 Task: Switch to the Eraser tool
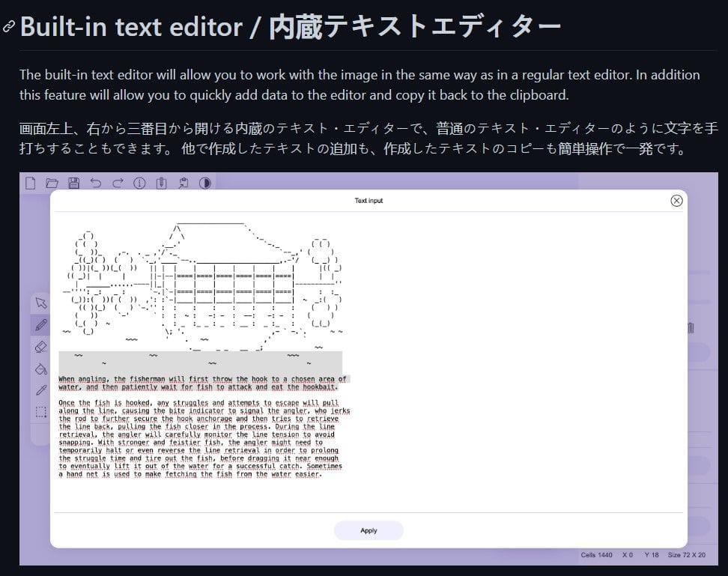[x=41, y=346]
